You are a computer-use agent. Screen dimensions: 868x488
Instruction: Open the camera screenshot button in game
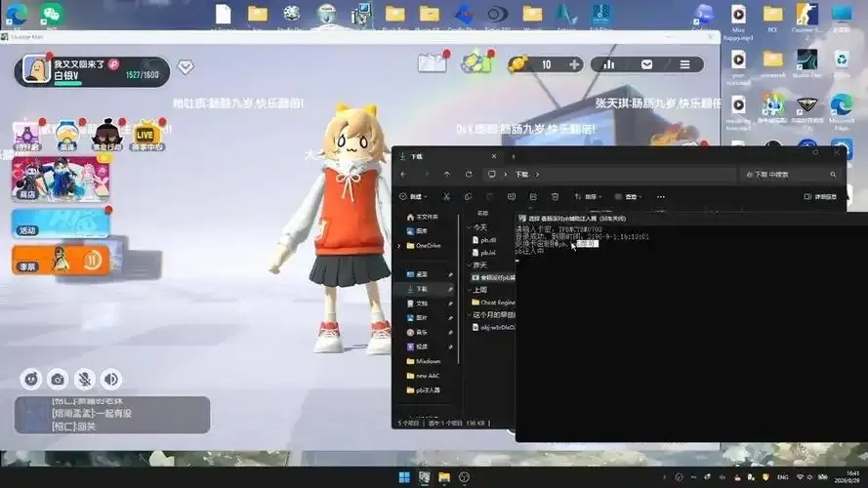(x=58, y=379)
